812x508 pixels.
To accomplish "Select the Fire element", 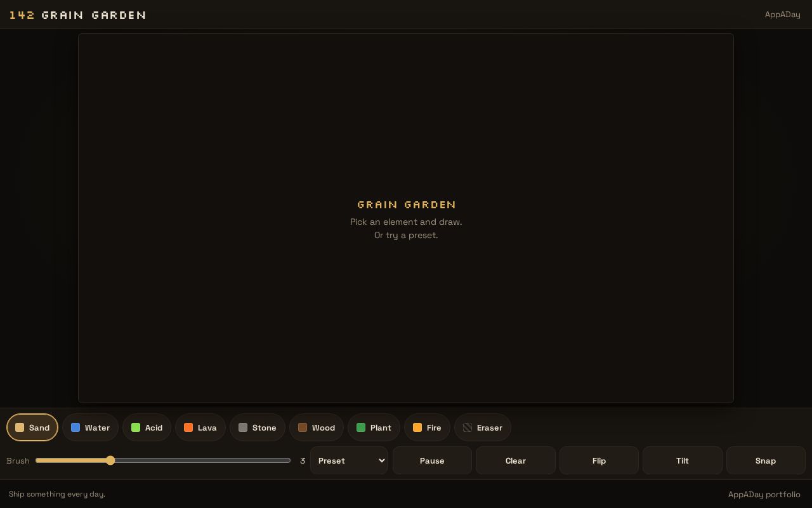I will [427, 427].
